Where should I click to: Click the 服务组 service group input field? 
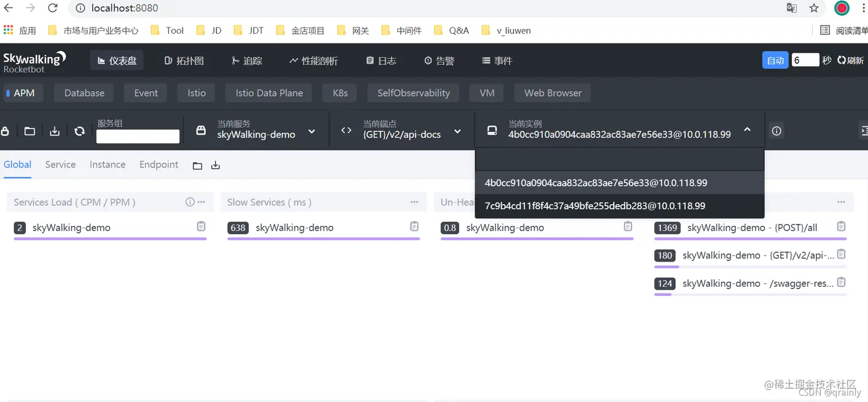138,136
